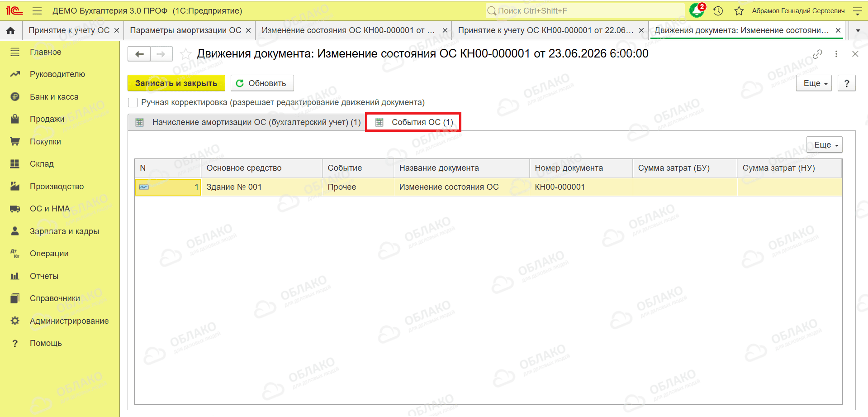The height and width of the screenshot is (417, 868).
Task: Sort by Название документа column header
Action: (461, 168)
